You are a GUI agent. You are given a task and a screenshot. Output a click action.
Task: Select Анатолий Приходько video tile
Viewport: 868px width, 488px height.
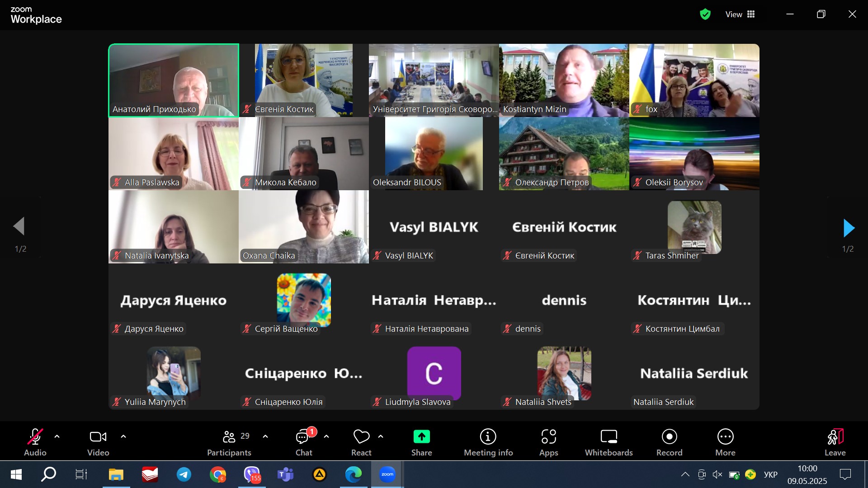coord(174,80)
